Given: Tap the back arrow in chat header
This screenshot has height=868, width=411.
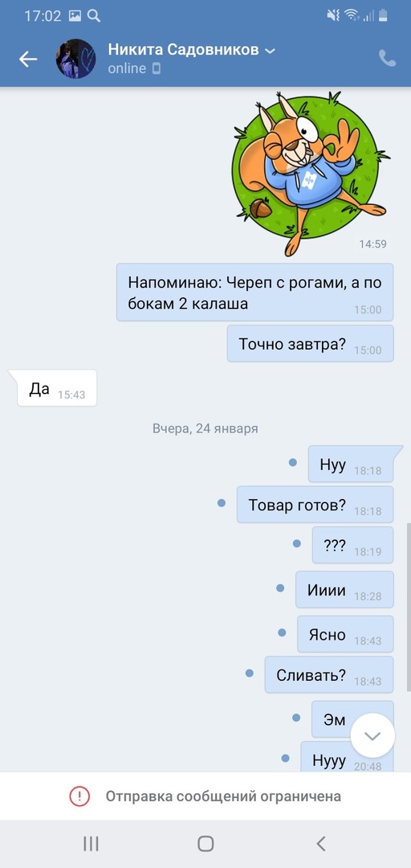Looking at the screenshot, I should tap(27, 59).
